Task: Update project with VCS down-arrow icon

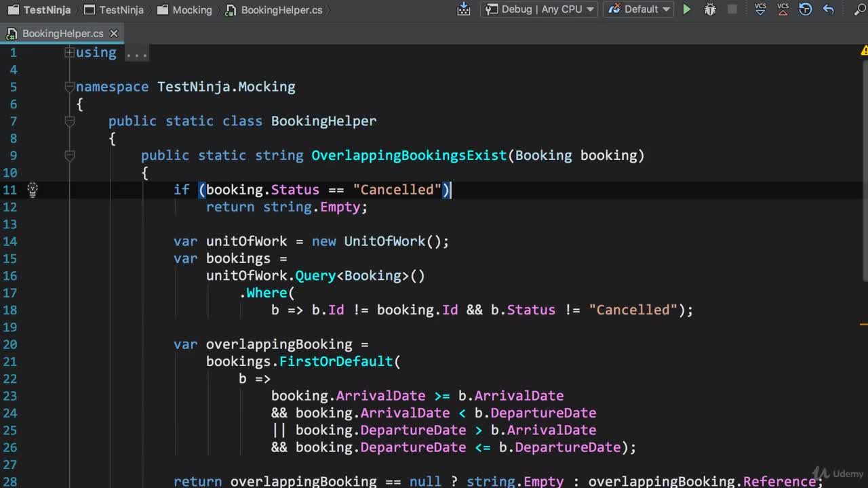Action: (760, 9)
